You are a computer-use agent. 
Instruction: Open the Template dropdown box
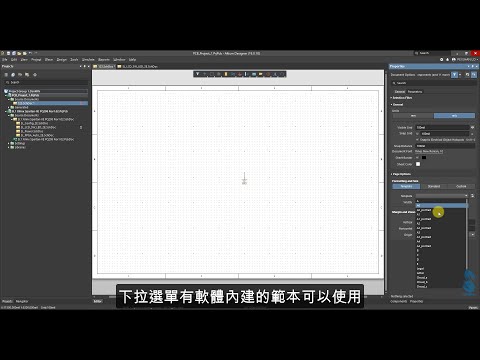(x=442, y=196)
